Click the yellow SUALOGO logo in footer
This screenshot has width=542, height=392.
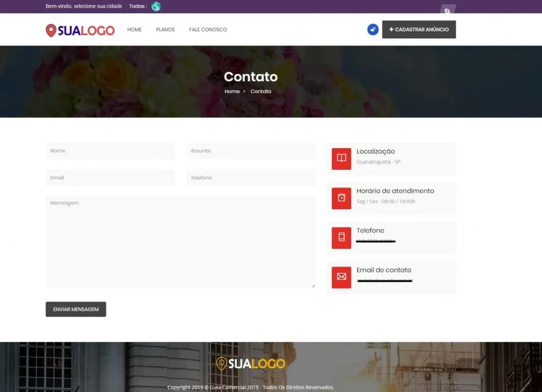(x=250, y=364)
